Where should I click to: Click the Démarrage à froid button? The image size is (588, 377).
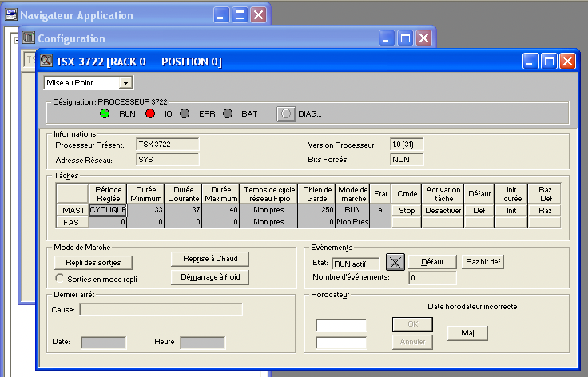210,277
